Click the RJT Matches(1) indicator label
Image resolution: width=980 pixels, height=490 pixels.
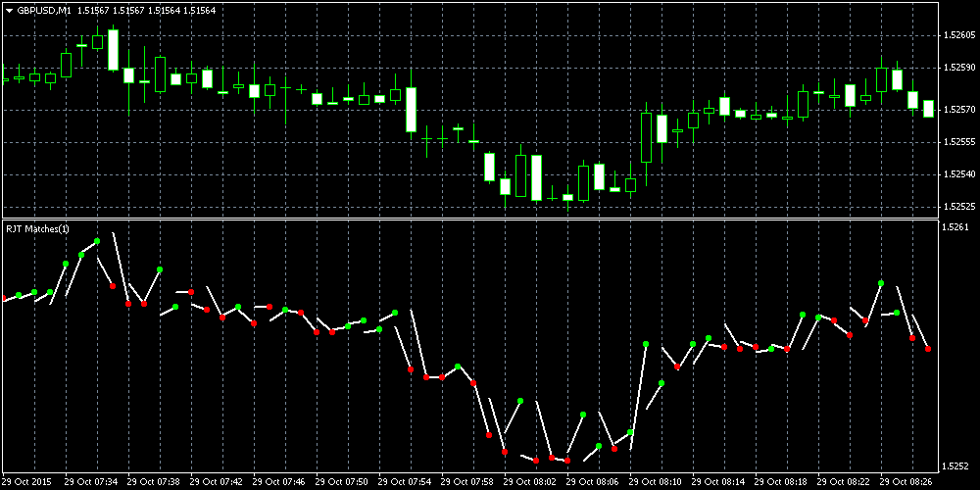(x=37, y=229)
